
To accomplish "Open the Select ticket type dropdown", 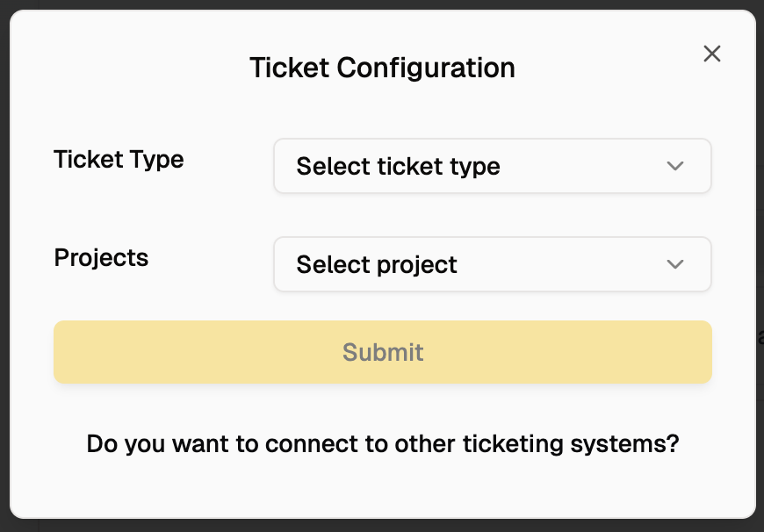I will [492, 166].
